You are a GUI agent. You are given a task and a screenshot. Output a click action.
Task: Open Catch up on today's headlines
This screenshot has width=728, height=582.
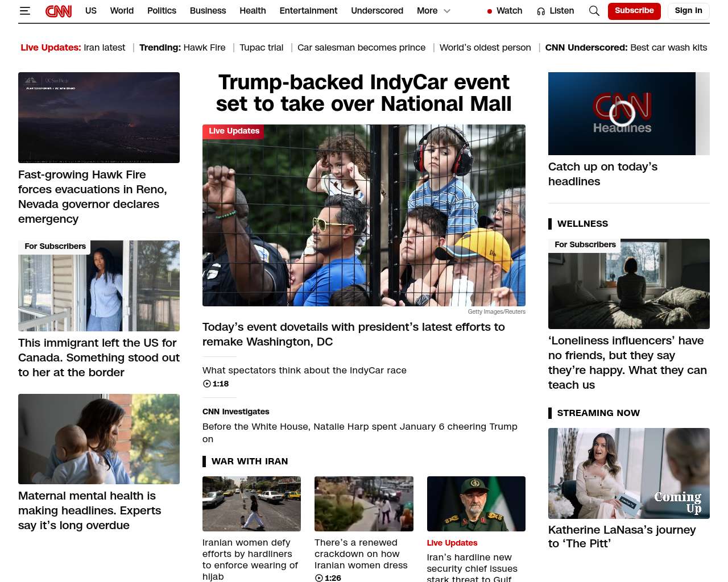(x=603, y=174)
